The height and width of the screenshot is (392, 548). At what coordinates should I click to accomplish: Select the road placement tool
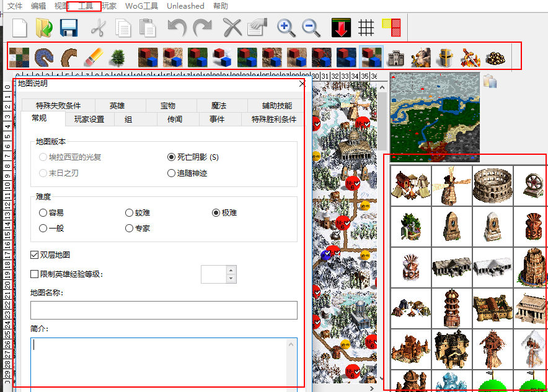click(x=69, y=58)
